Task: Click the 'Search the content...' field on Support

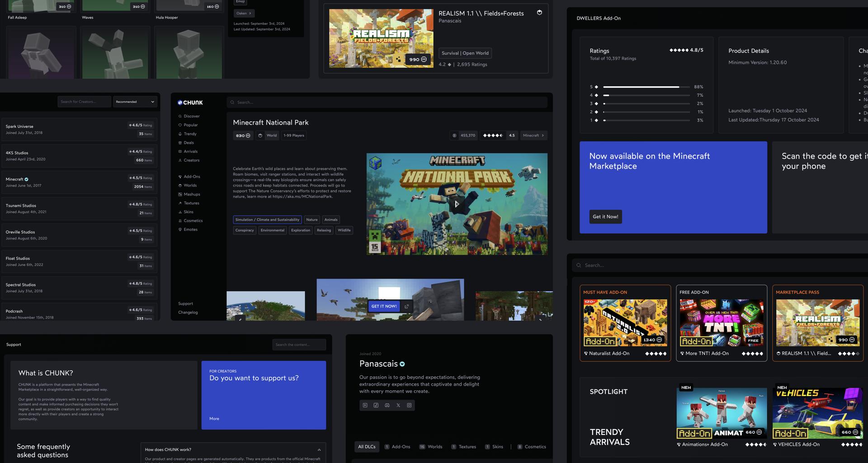Action: point(299,345)
